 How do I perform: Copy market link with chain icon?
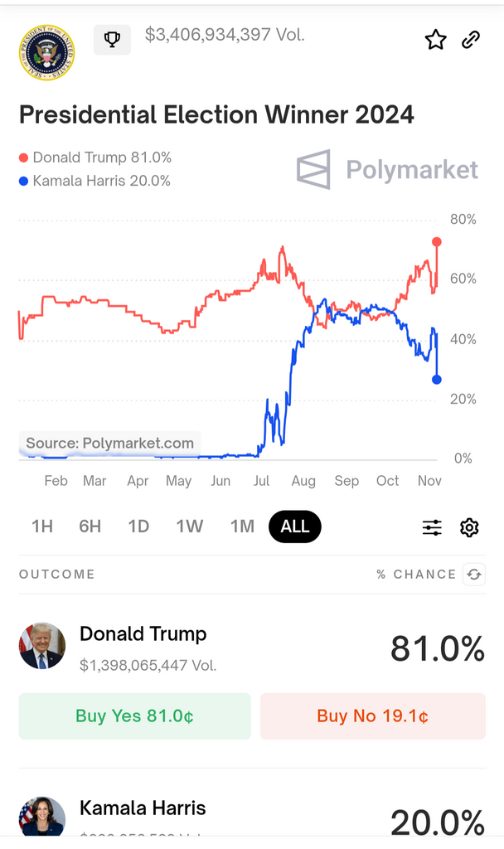pyautogui.click(x=471, y=39)
